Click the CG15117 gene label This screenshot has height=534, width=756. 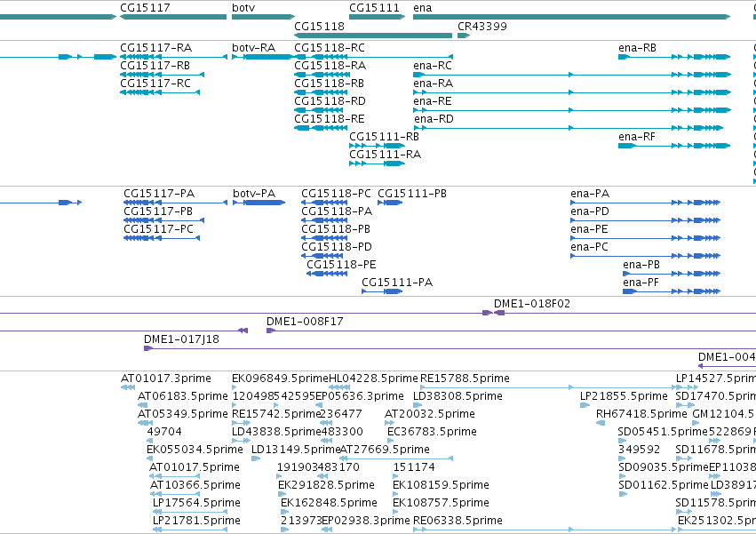click(x=145, y=8)
